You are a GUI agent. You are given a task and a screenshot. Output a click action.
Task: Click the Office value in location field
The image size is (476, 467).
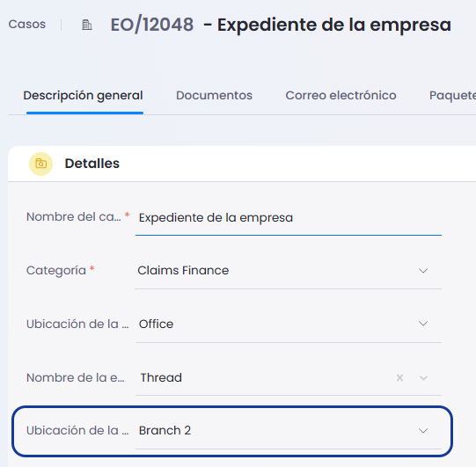[156, 324]
